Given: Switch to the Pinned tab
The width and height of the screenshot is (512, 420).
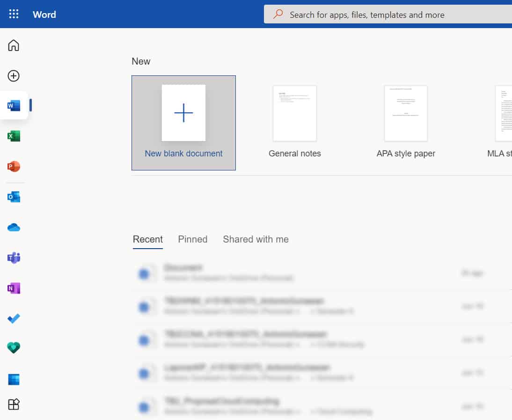Looking at the screenshot, I should (x=192, y=239).
